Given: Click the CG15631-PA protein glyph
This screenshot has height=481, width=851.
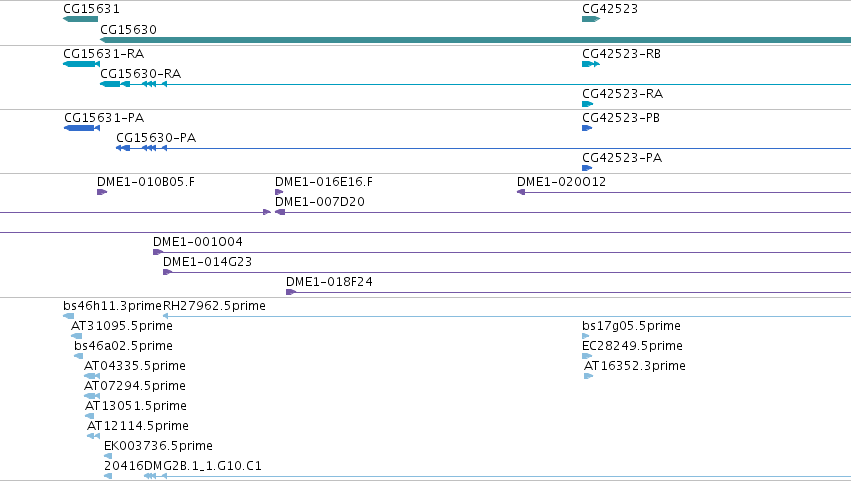Looking at the screenshot, I should pos(82,128).
